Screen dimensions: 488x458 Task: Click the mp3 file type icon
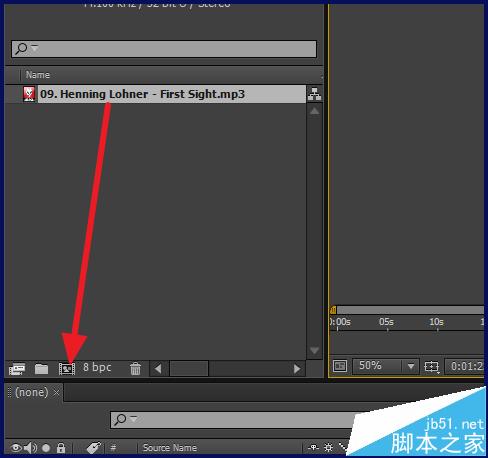click(29, 94)
